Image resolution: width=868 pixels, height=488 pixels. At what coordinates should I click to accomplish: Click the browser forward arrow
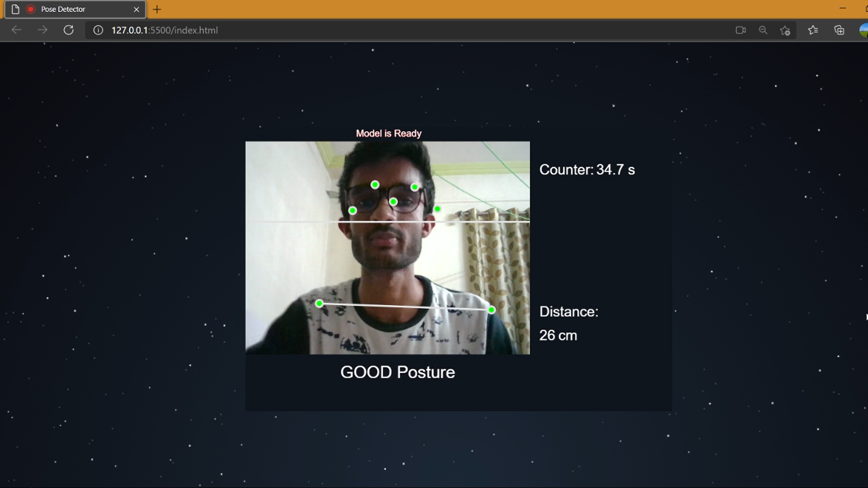click(42, 30)
